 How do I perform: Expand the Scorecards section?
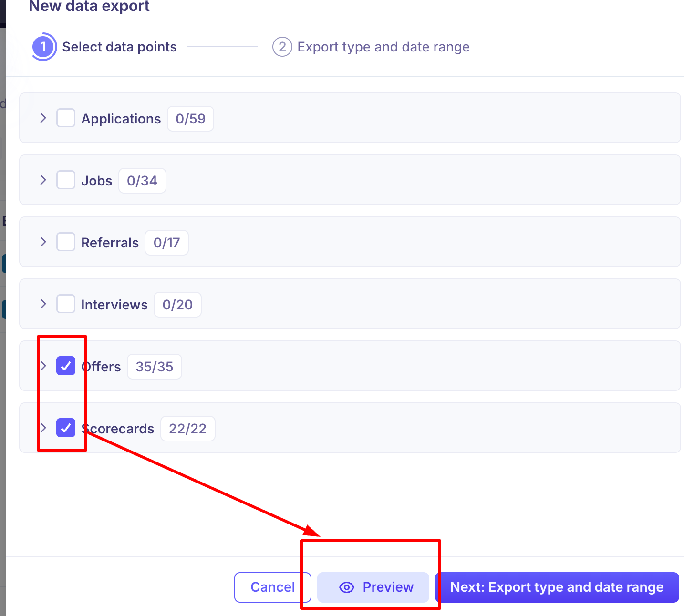pyautogui.click(x=43, y=428)
